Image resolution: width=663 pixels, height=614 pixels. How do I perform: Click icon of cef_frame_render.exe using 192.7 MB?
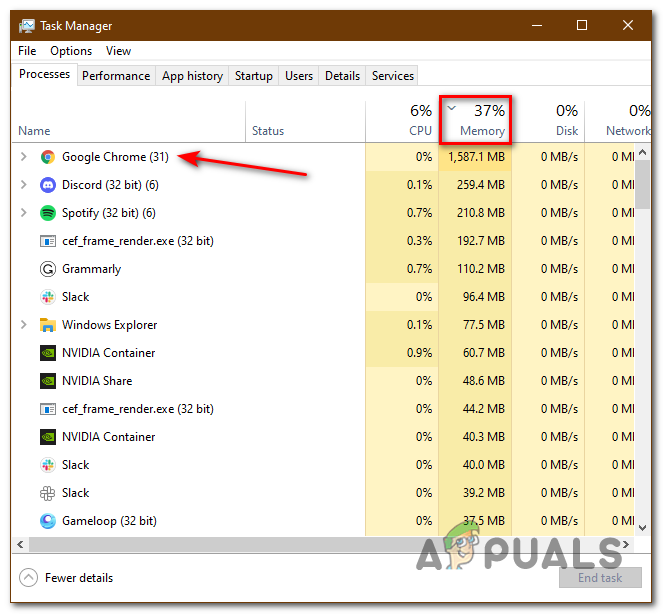tap(48, 241)
